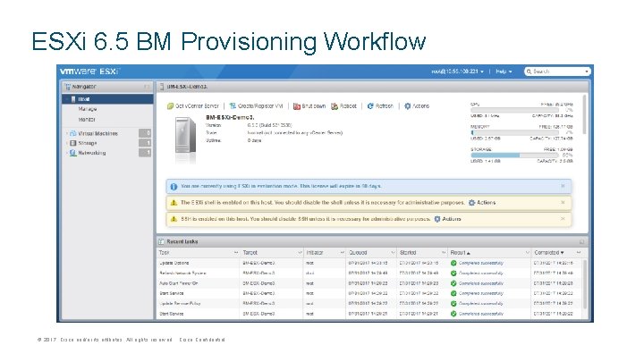Image resolution: width=644 pixels, height=362 pixels.
Task: Dismiss the ESXi shell warning banner
Action: pyautogui.click(x=563, y=202)
